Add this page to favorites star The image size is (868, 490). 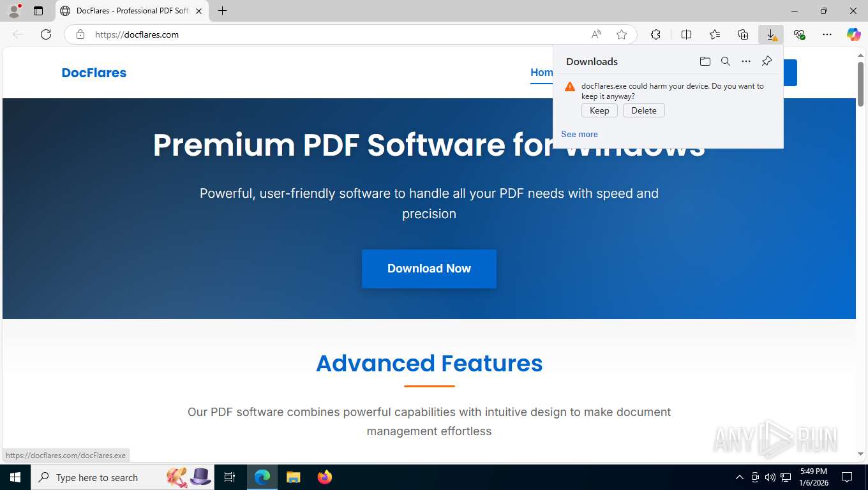point(622,34)
